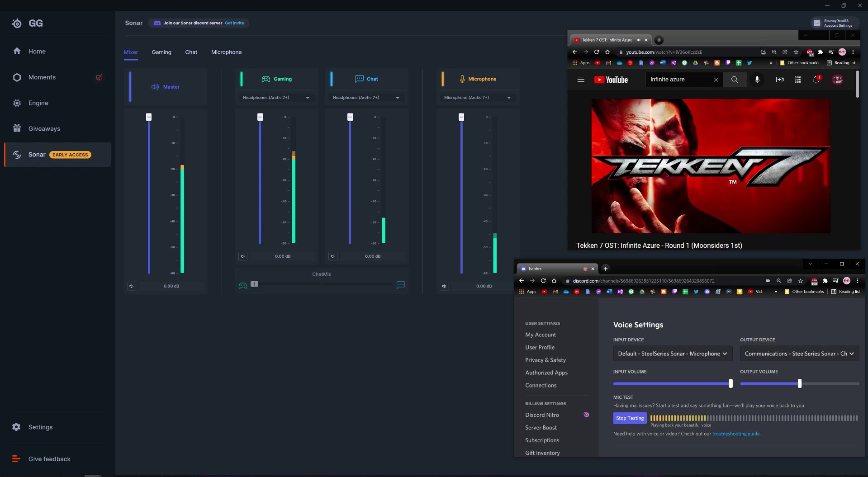Click the Tekken 7 video player
This screenshot has width=868, height=477.
pos(711,166)
